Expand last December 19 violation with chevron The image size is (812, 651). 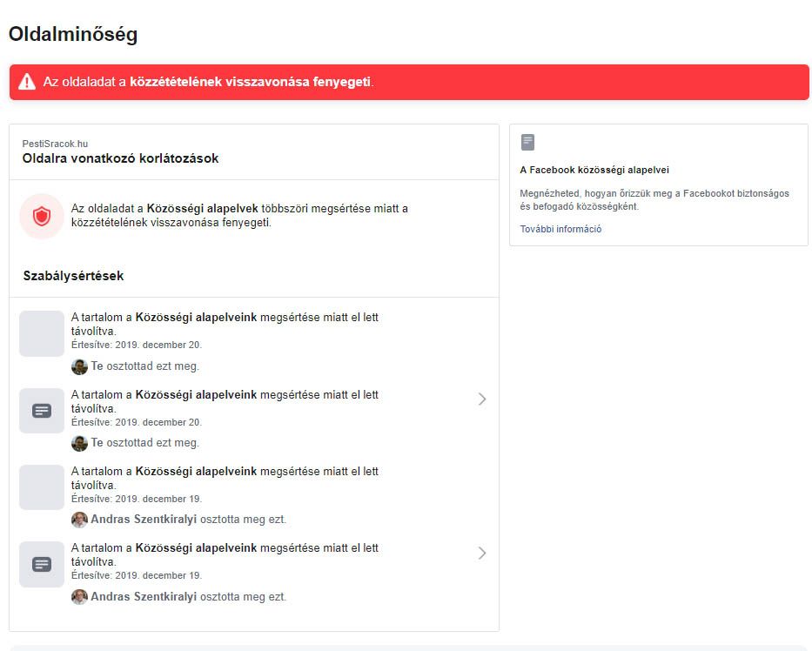coord(482,554)
